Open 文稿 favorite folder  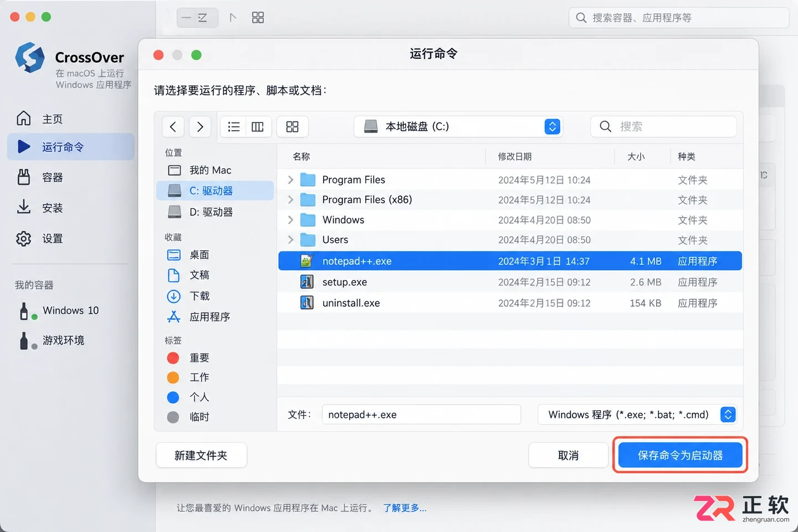215,275
